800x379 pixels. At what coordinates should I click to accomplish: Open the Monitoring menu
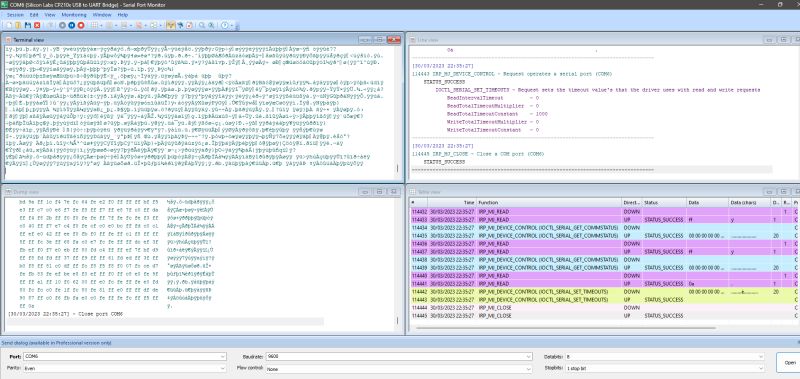74,15
